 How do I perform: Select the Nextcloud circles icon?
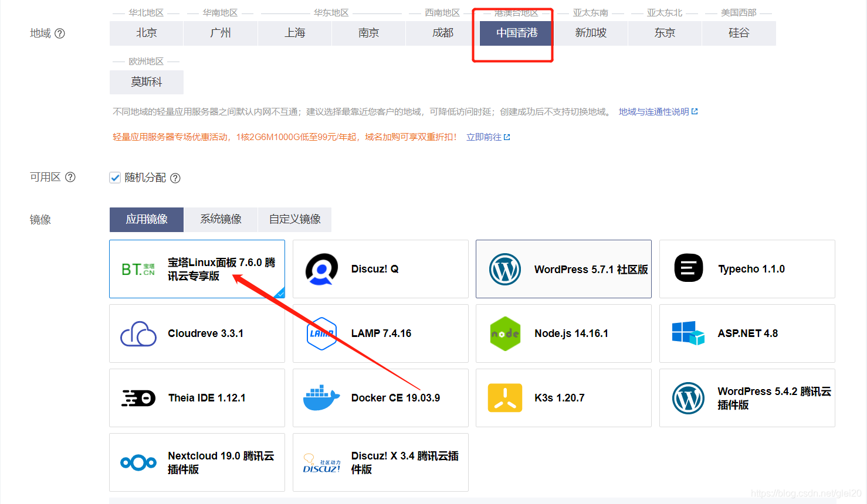[x=138, y=462]
